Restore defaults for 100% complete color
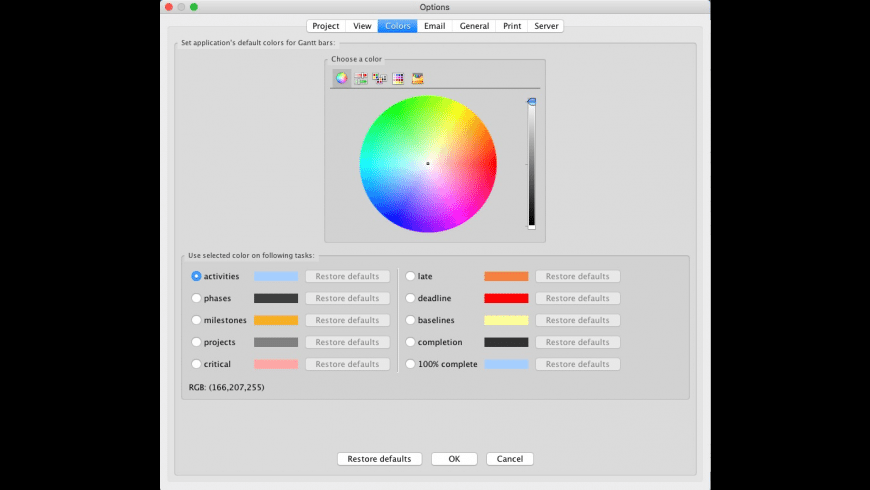 pyautogui.click(x=578, y=364)
